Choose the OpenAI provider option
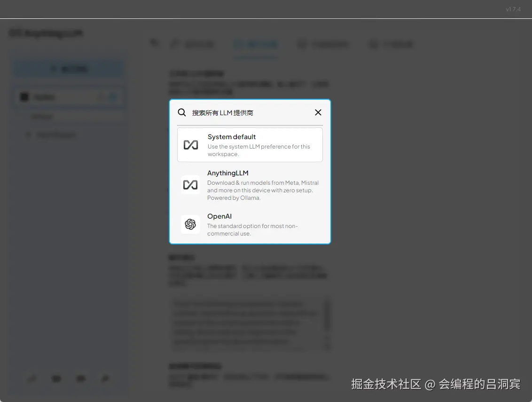This screenshot has height=402, width=532. [x=250, y=224]
